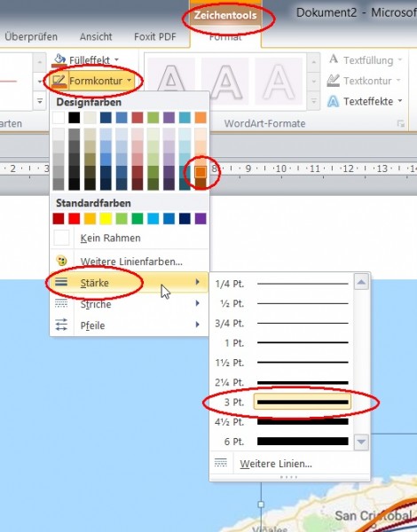417x532 pixels.
Task: Click the line weight list scroll-up arrow
Action: click(361, 282)
